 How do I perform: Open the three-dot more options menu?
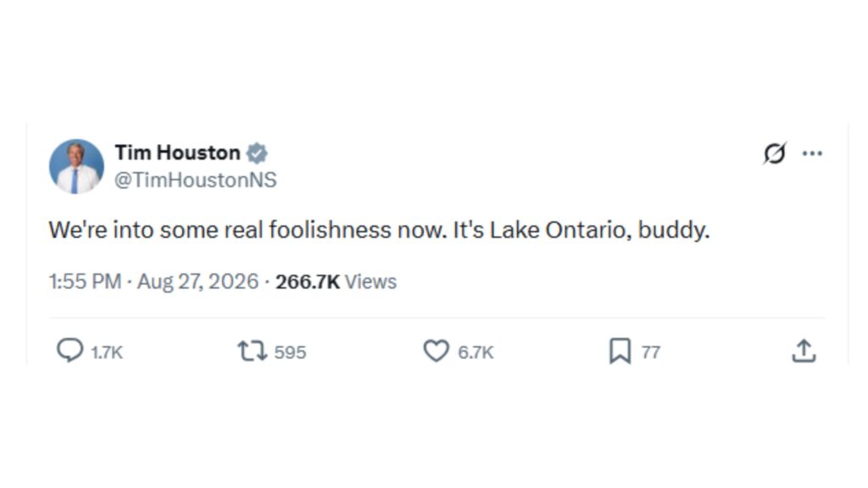[x=812, y=153]
